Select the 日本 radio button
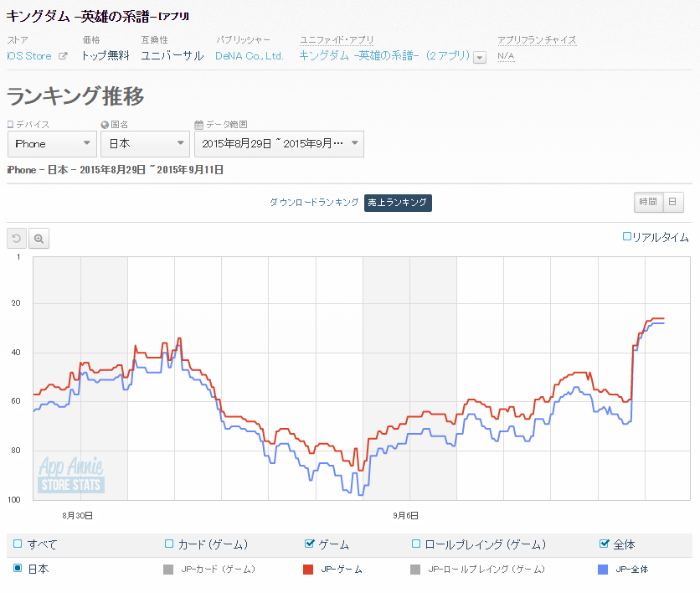 pyautogui.click(x=18, y=568)
